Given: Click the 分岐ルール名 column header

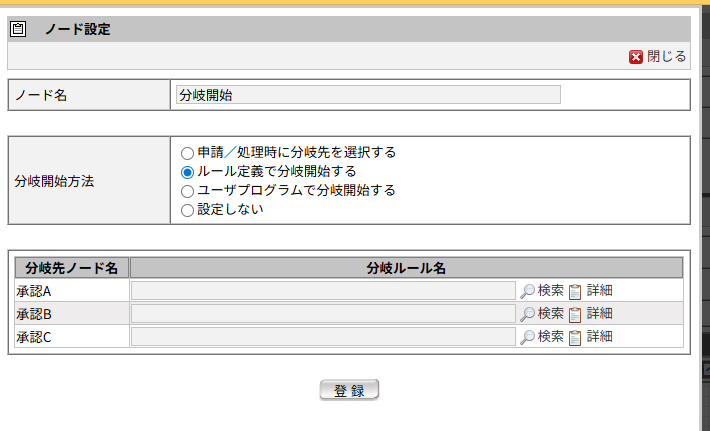Looking at the screenshot, I should coord(405,268).
